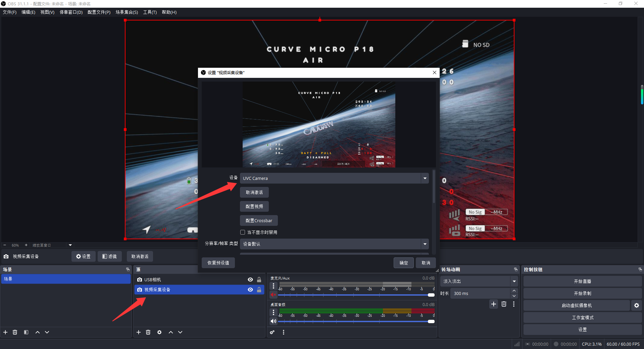The width and height of the screenshot is (644, 349).
Task: Click 开始录制 button
Action: (x=582, y=293)
